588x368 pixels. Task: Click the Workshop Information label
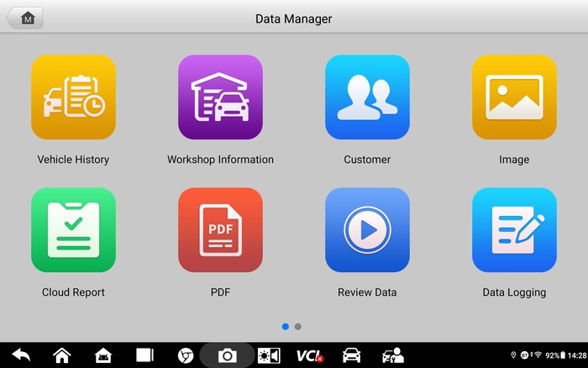click(220, 160)
